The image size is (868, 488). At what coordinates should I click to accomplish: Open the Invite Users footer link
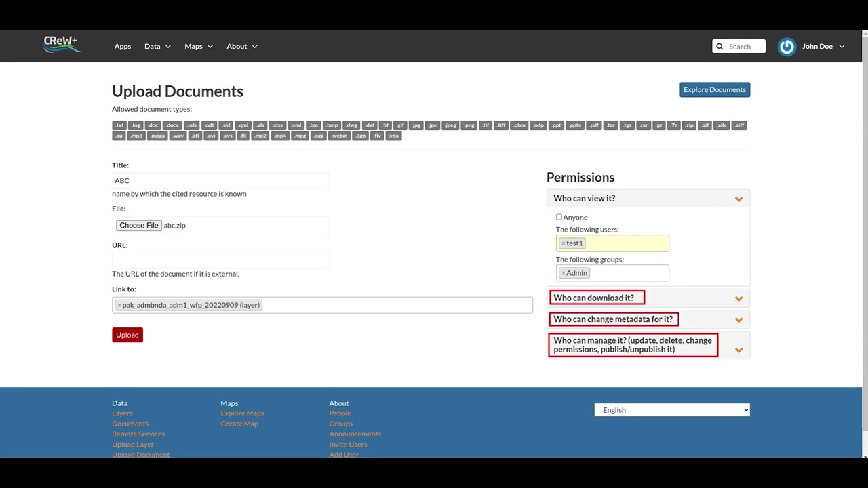[349, 445]
